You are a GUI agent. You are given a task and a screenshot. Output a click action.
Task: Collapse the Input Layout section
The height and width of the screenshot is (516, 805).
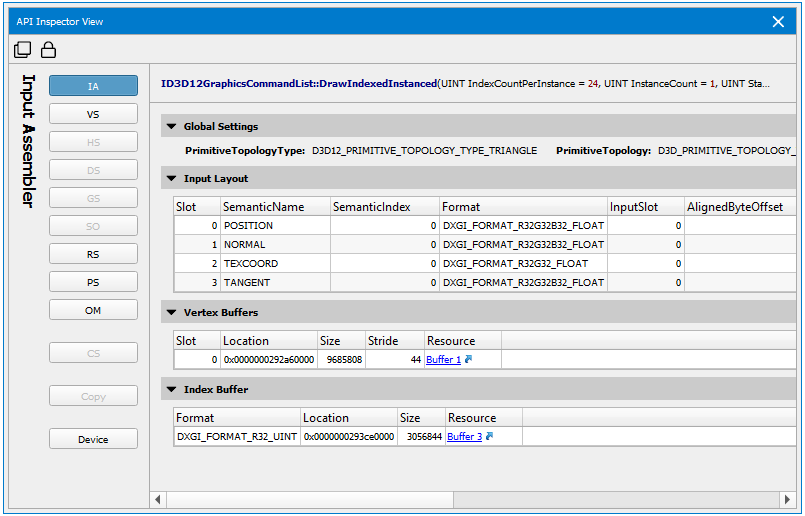pos(172,179)
